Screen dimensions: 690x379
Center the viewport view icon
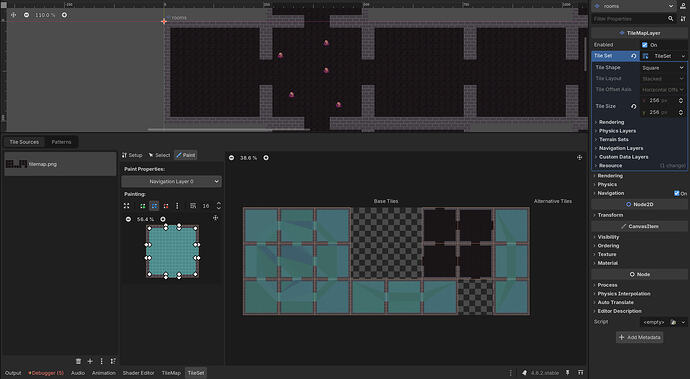13,15
